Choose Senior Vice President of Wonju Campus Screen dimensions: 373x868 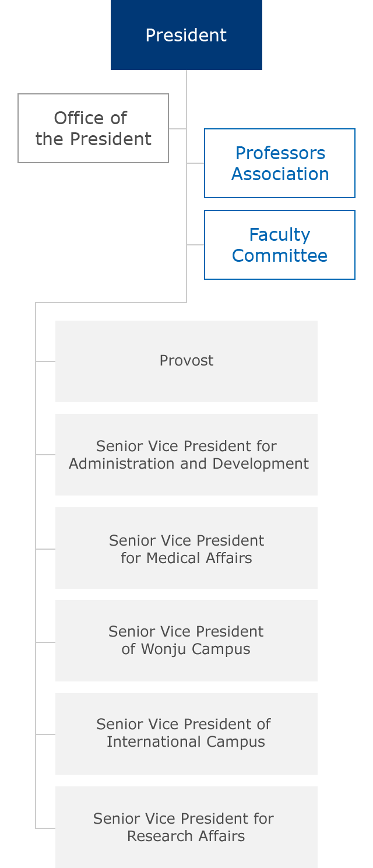(186, 641)
